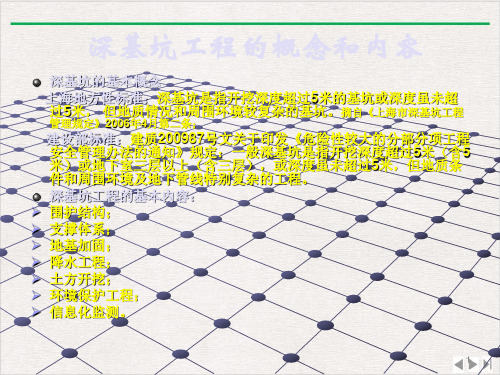Select the slide title 深基坑工程的概念和内容
Screen dimensions: 500x375
click(x=256, y=48)
